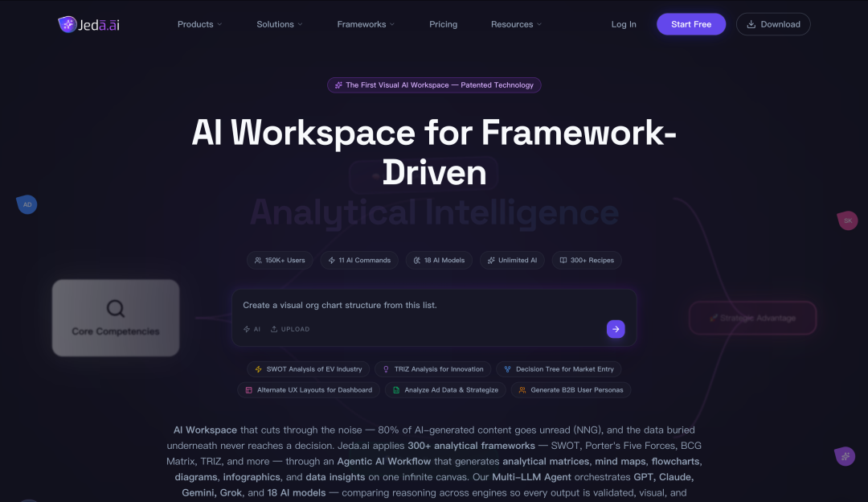Click the Patented Technology badge
Viewport: 868px width, 502px height.
pyautogui.click(x=434, y=84)
